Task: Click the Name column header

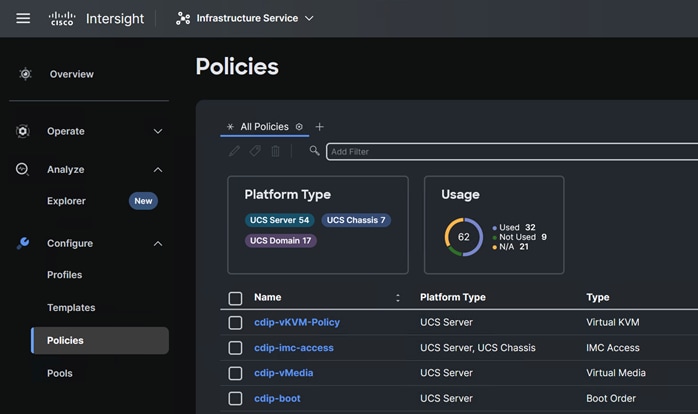Action: (268, 297)
